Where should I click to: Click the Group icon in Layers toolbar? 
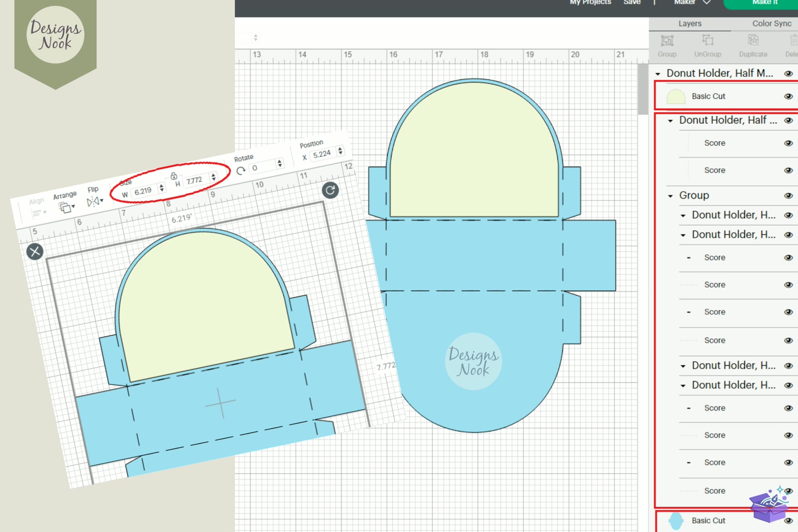pos(667,40)
